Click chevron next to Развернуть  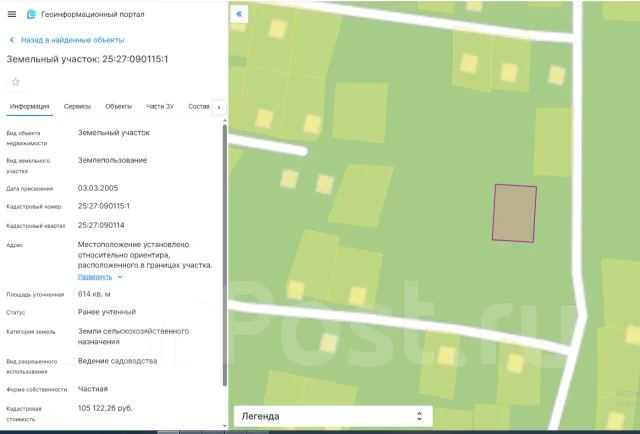(120, 277)
